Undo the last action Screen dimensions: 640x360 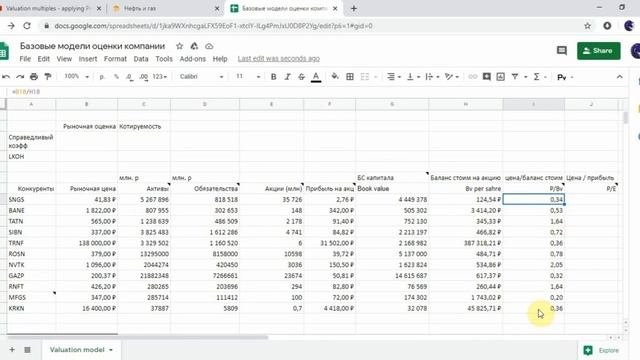tap(6, 77)
